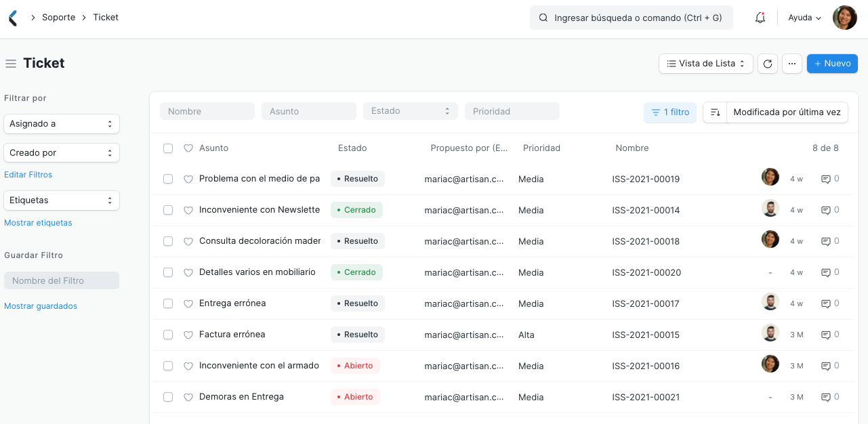Screen dimensions: 868x424
Task: Click assignee avatar on ISS-2021-00017 row
Action: coord(770,301)
